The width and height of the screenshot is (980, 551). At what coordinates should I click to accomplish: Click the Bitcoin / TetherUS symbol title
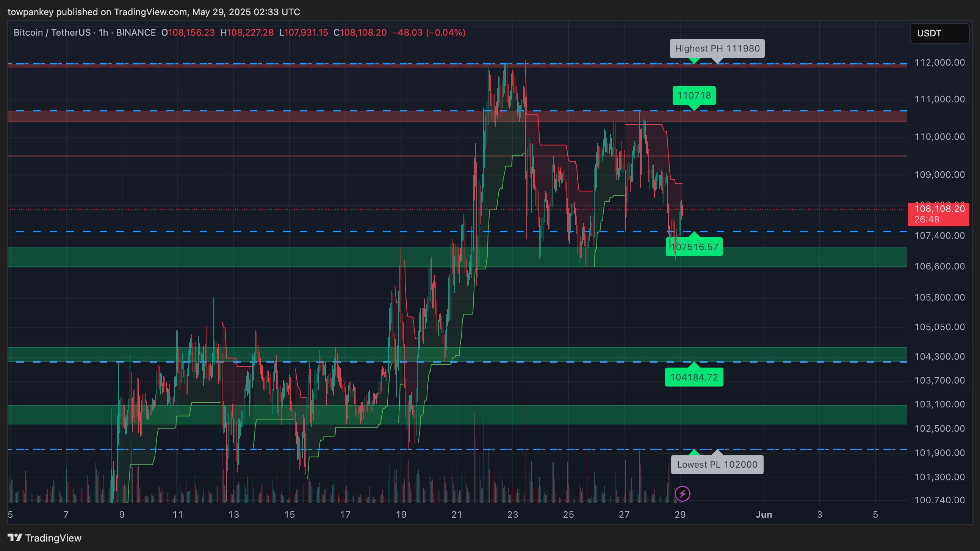click(x=52, y=33)
